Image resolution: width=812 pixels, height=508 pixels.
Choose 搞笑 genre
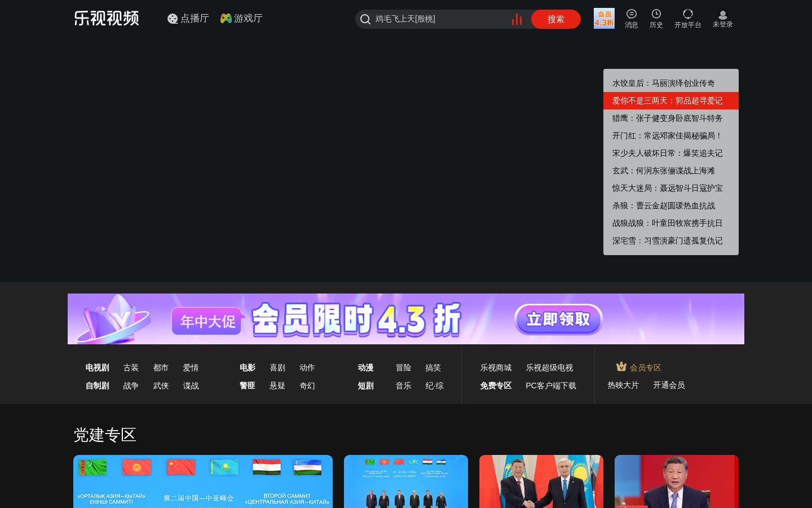433,367
